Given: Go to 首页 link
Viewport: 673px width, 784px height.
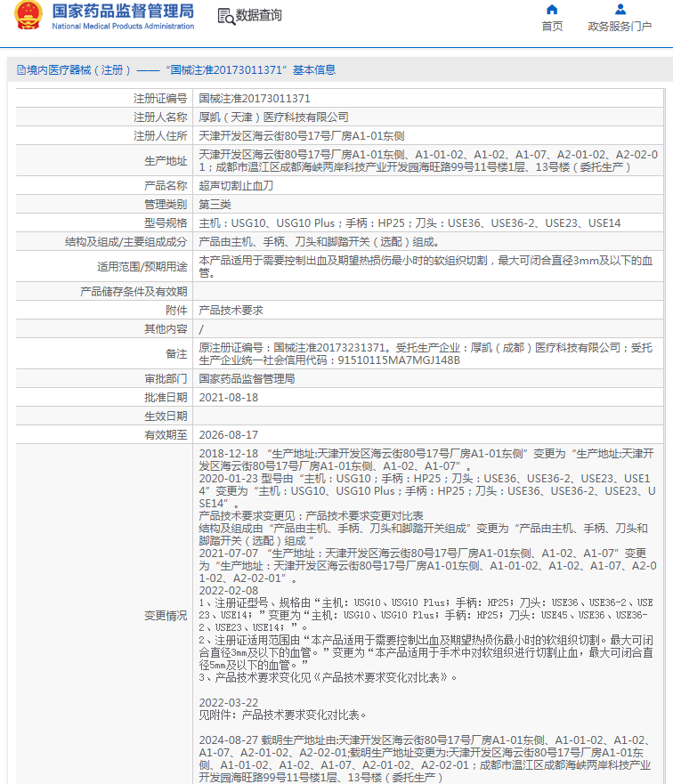Looking at the screenshot, I should coord(552,27).
